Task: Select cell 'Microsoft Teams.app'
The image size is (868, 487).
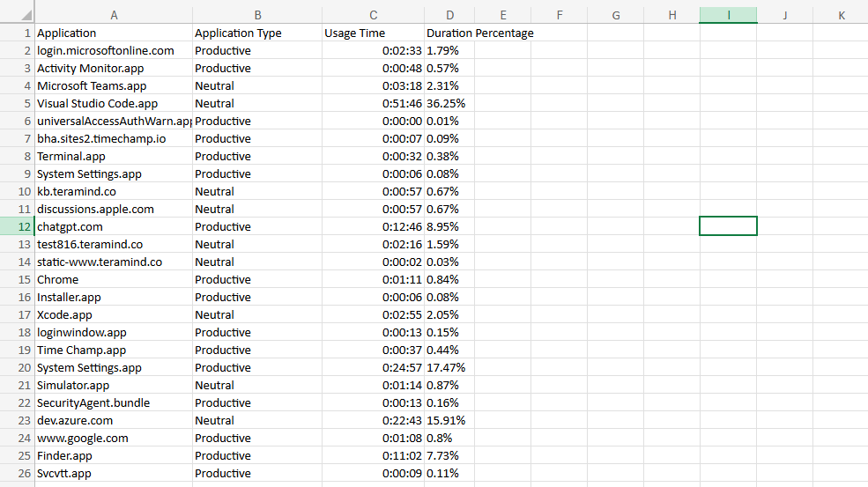Action: pyautogui.click(x=114, y=85)
